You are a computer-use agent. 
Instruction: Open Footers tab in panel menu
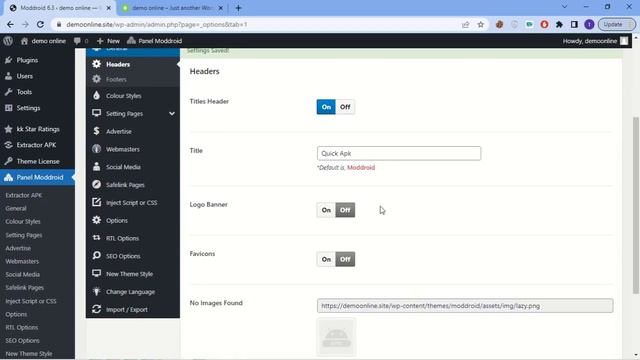click(x=133, y=79)
